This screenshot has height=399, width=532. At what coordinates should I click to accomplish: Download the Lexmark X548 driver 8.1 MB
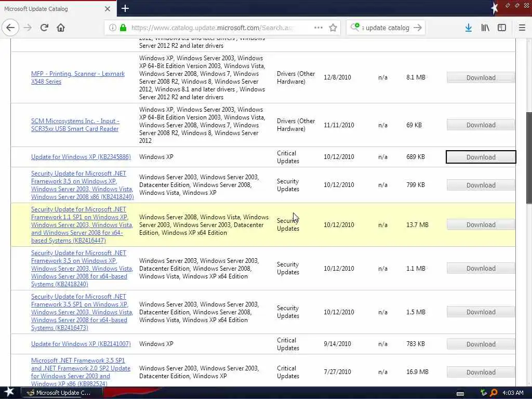[481, 78]
